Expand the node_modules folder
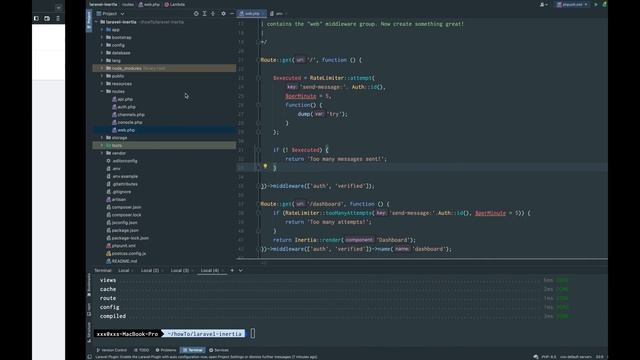Image resolution: width=640 pixels, height=360 pixels. coord(102,68)
